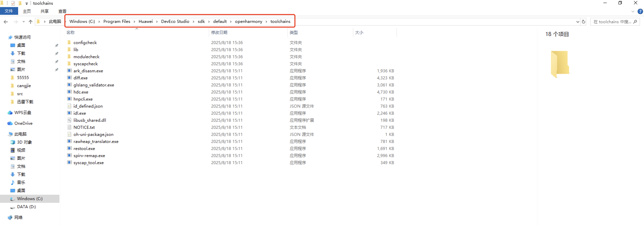This screenshot has height=225, width=644.
Task: Click the refresh icon in address bar
Action: (x=583, y=22)
